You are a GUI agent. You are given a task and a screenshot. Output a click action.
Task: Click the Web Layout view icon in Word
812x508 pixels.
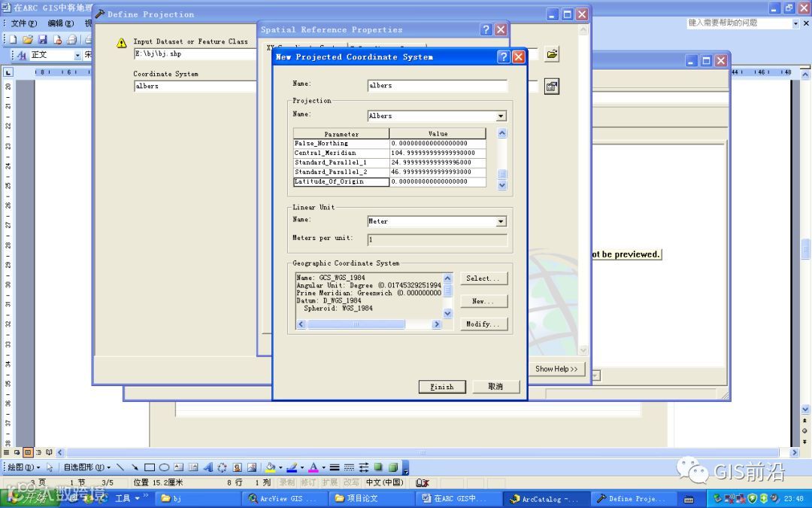17,452
